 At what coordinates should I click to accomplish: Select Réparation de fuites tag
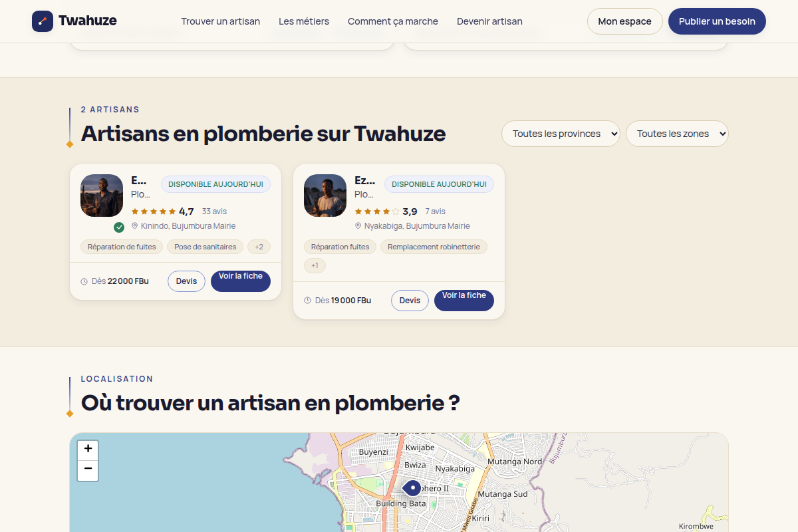point(122,247)
